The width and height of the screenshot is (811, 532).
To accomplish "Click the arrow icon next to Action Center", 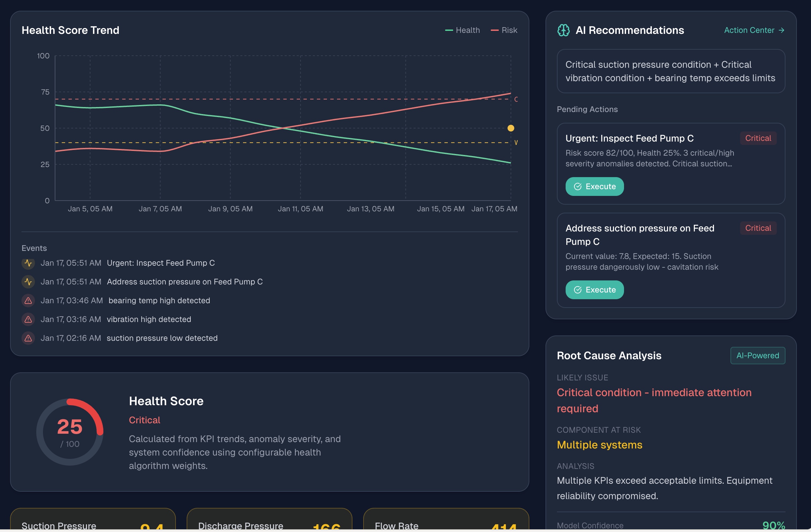I will [x=781, y=30].
